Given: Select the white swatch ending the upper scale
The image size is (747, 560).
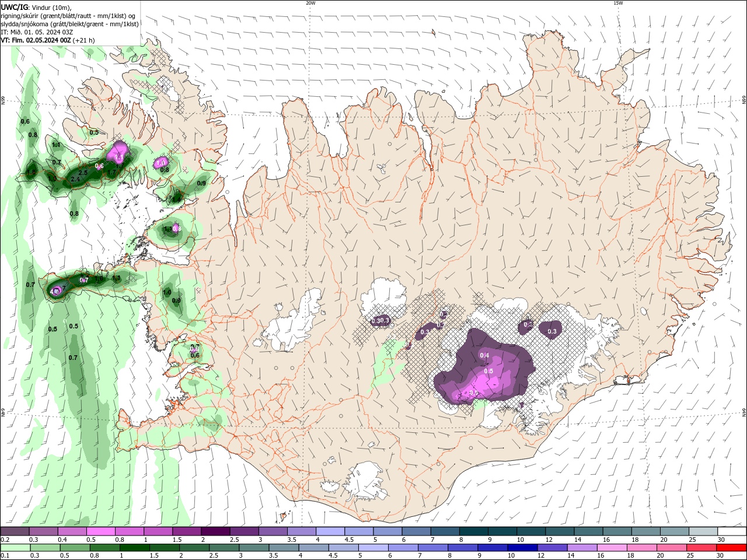Looking at the screenshot, I should click(x=732, y=531).
